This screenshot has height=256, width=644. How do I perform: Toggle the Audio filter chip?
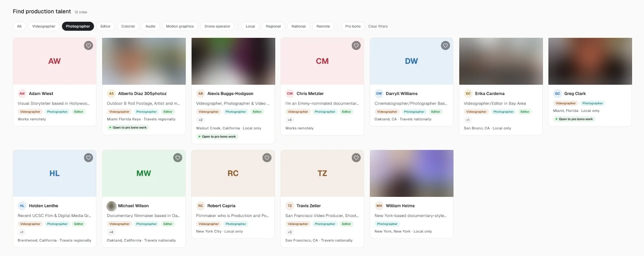[150, 26]
